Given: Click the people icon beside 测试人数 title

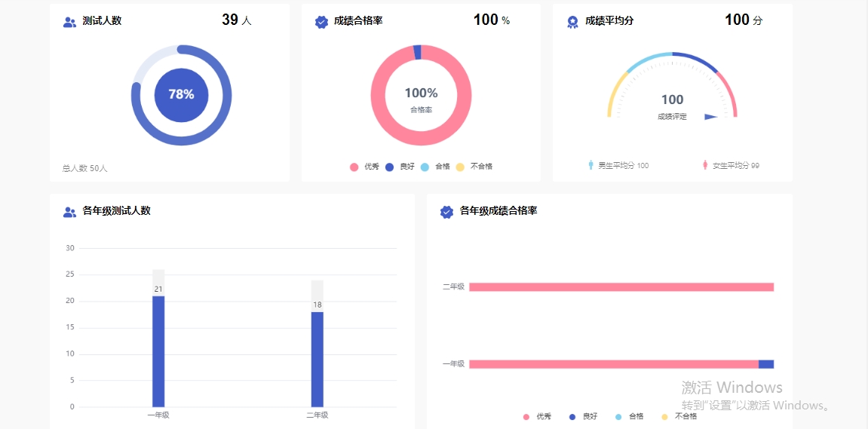Looking at the screenshot, I should (69, 22).
